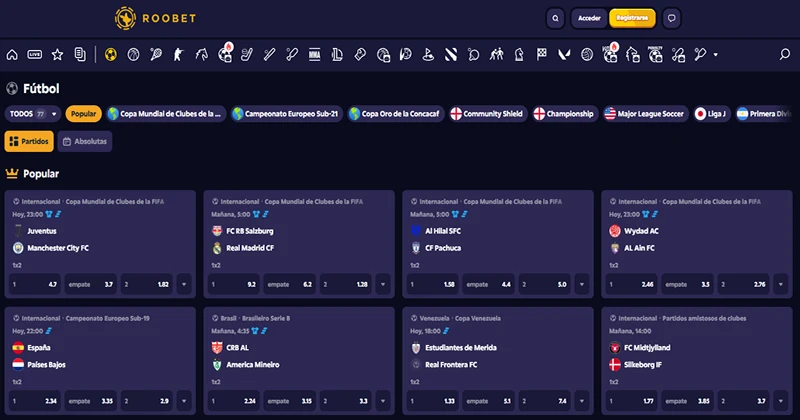This screenshot has height=420, width=800.
Task: Expand more markets for España match
Action: coord(184,401)
